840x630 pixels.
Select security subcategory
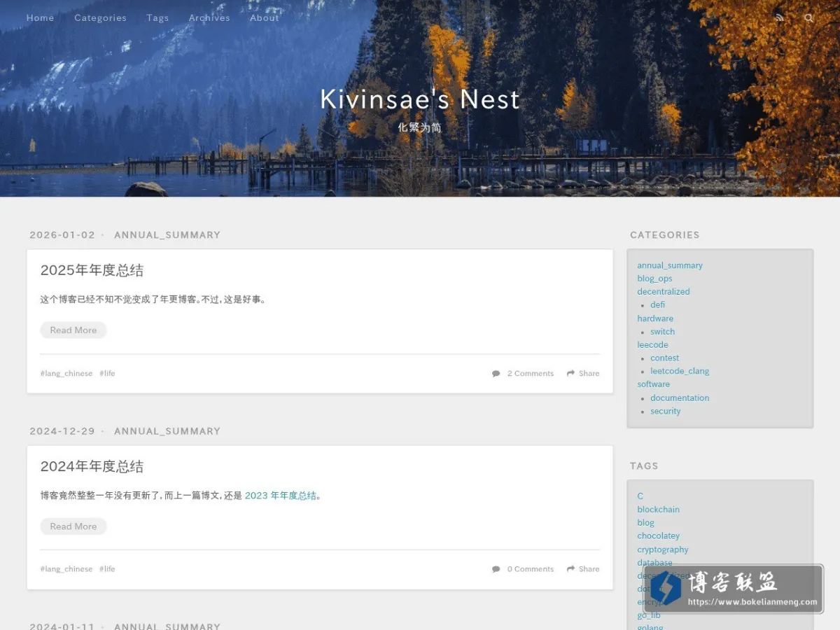(x=665, y=411)
